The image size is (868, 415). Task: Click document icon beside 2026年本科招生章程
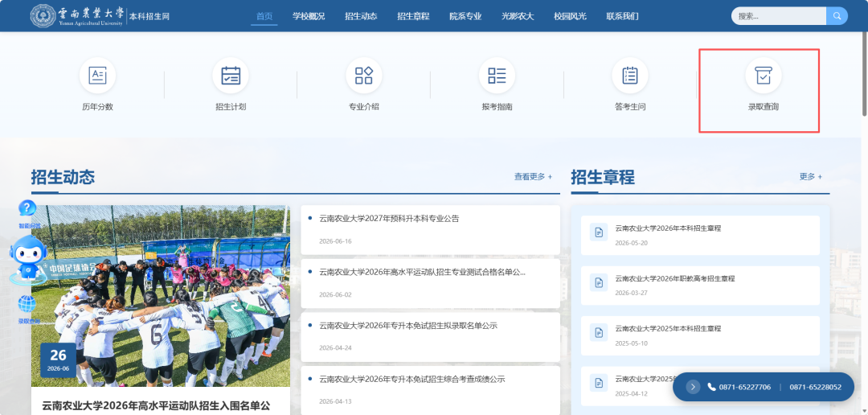pos(599,232)
